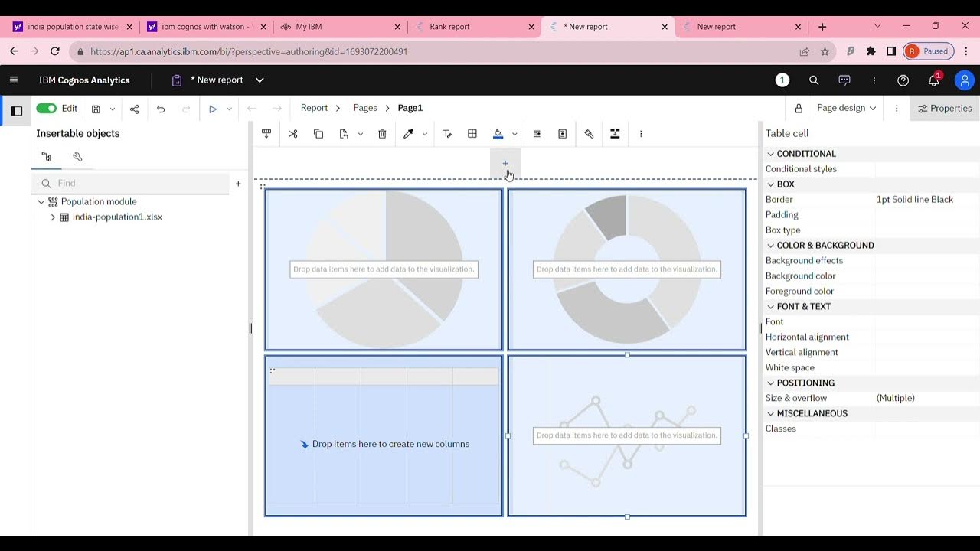Open eyedropper style dropdown arrow
The image size is (980, 551).
tap(425, 134)
